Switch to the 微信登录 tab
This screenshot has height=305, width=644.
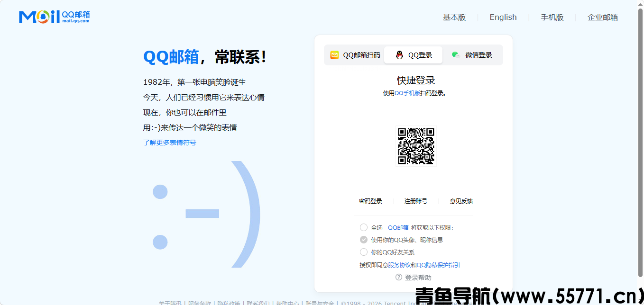(x=472, y=55)
